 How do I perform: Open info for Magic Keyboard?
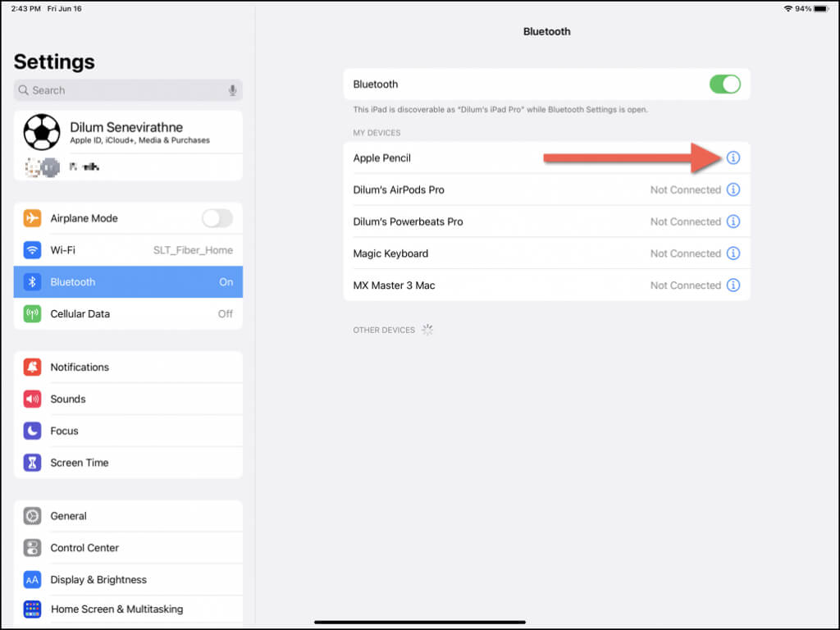click(733, 253)
